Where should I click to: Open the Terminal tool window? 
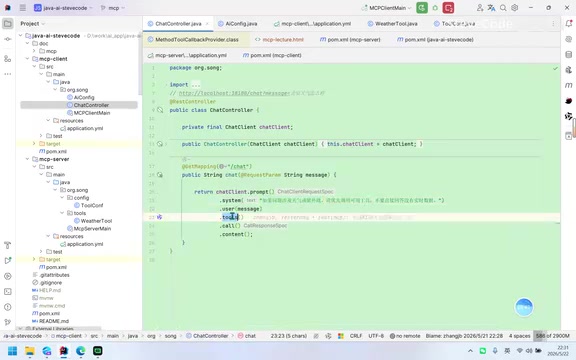pos(7,291)
